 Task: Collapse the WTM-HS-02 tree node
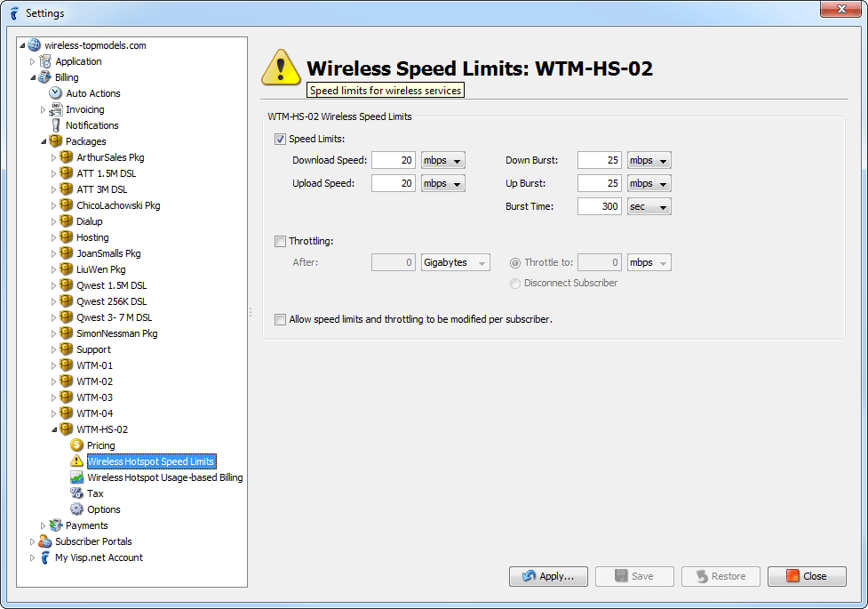pyautogui.click(x=53, y=429)
